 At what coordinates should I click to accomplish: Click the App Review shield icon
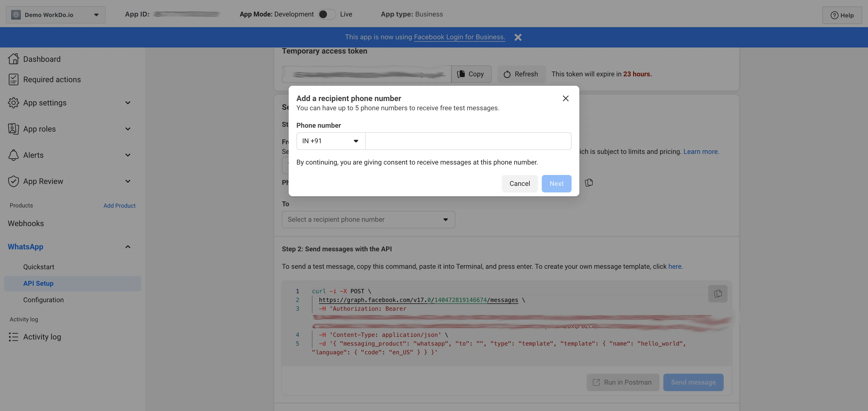tap(14, 182)
